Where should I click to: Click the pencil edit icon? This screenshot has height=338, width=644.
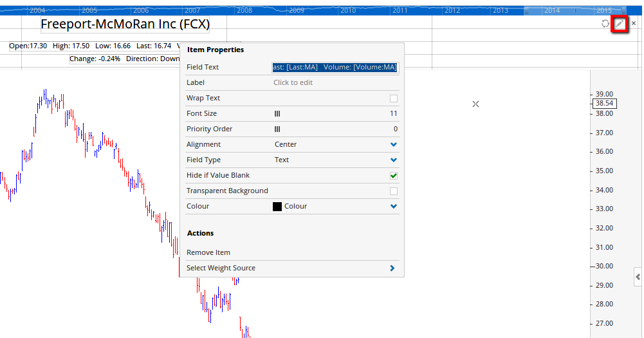pyautogui.click(x=620, y=24)
